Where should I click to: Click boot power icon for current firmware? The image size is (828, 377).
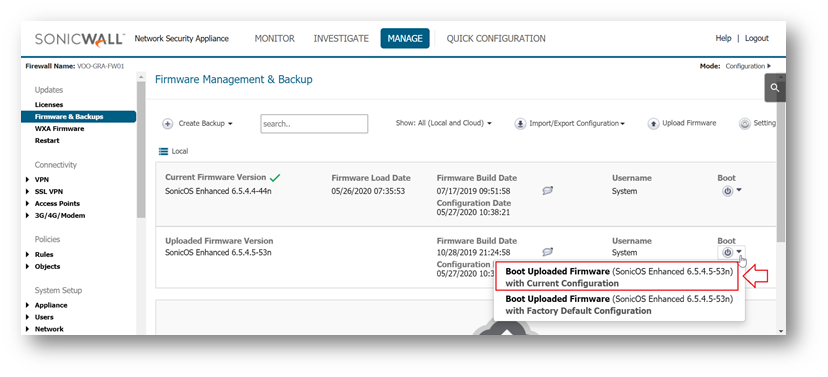coord(727,191)
